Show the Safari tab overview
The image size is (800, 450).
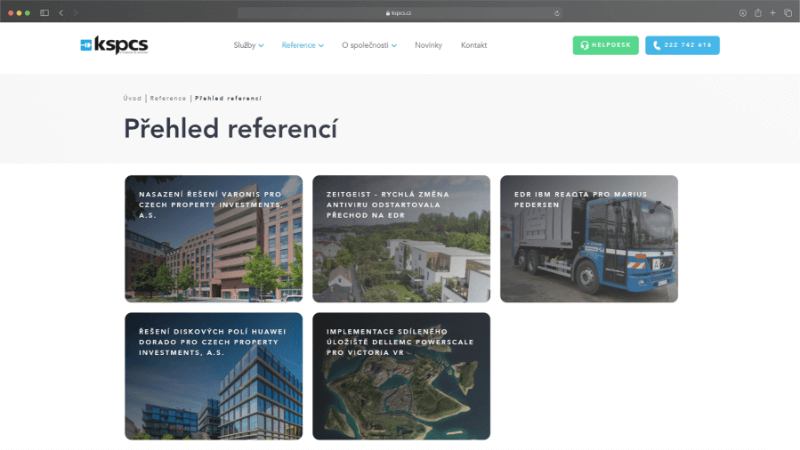click(786, 13)
